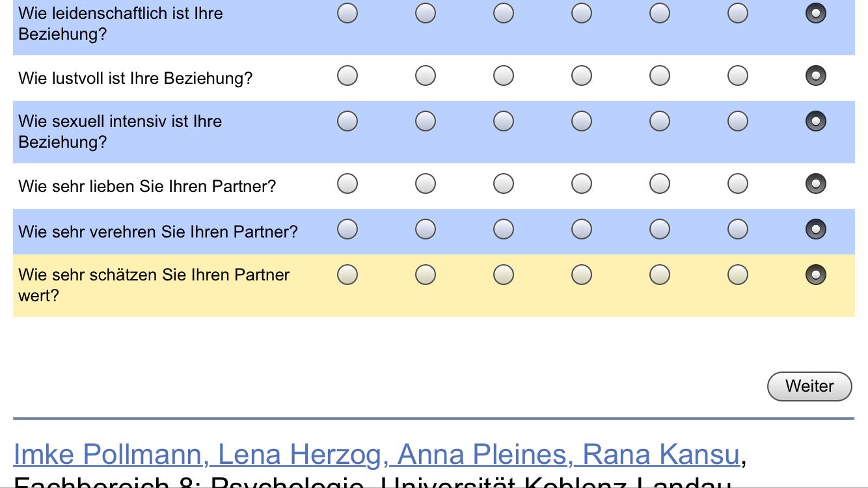The image size is (868, 488).
Task: Choose sixth option for 'Wie sehr lieben'
Action: pos(738,184)
